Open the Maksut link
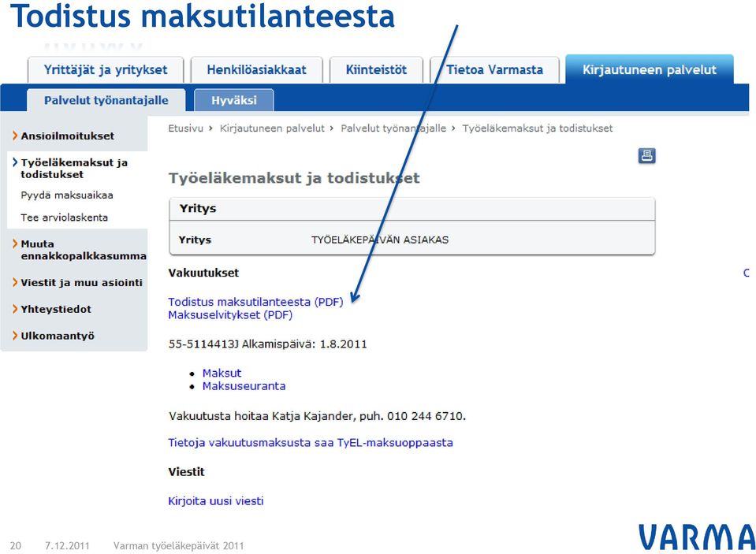Image resolution: width=756 pixels, height=554 pixels. 222,373
